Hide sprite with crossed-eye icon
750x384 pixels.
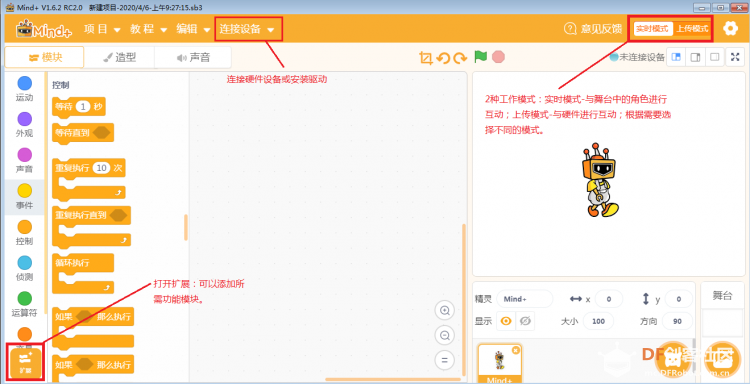pos(525,321)
